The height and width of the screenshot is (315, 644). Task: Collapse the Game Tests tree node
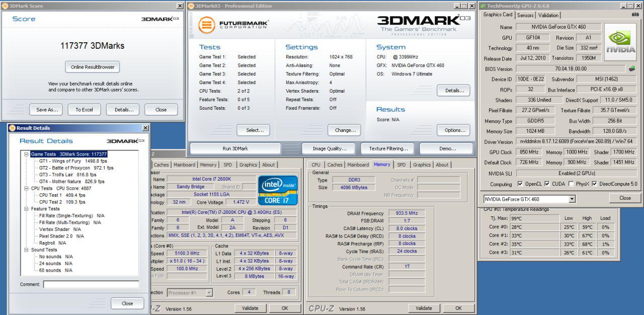pos(27,154)
